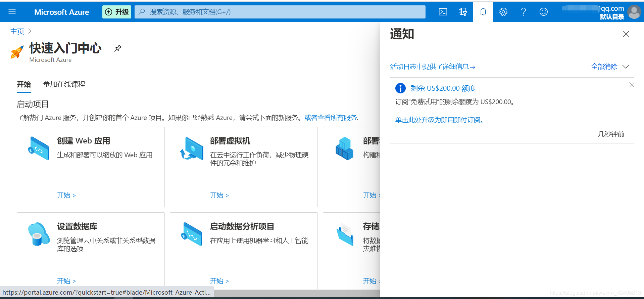Screen dimensions: 644x299
Task: Click 开始 under 设置数据库
Action: coord(66,281)
